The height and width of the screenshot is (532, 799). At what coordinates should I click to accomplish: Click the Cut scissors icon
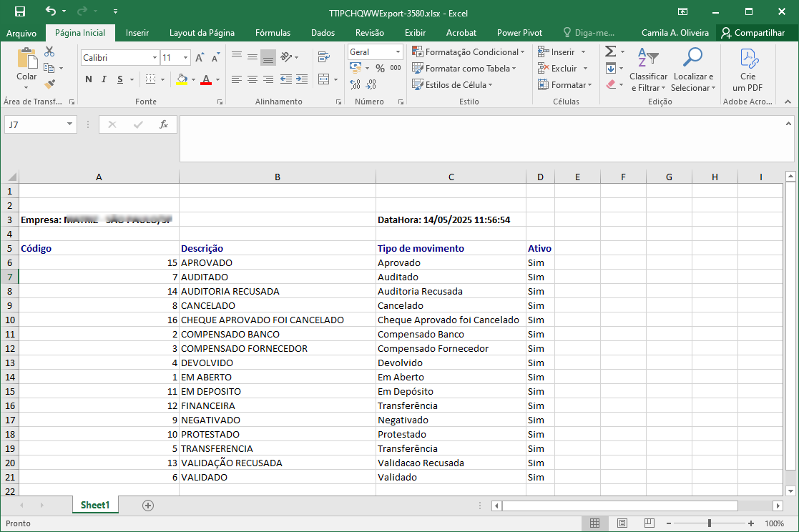(49, 51)
